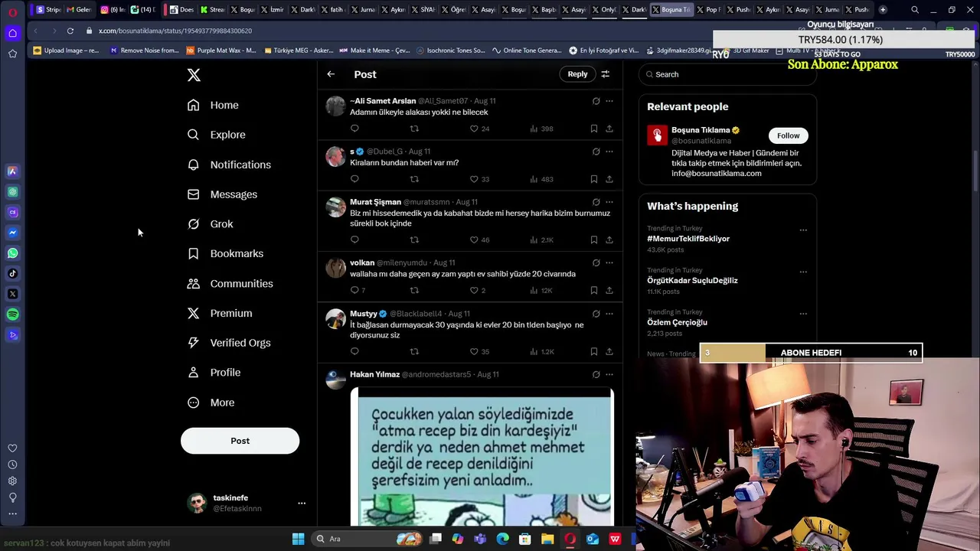Open more options for Özlem Çerçioğlu trend
The height and width of the screenshot is (551, 980).
pyautogui.click(x=803, y=314)
